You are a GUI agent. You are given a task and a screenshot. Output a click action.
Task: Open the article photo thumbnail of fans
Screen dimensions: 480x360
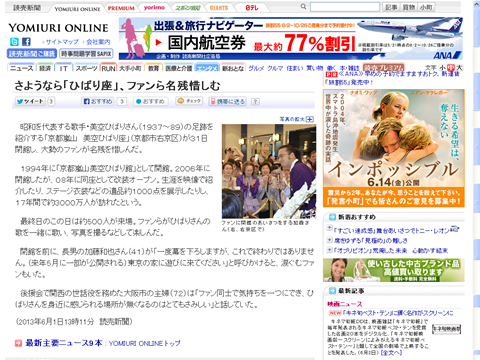(269, 171)
